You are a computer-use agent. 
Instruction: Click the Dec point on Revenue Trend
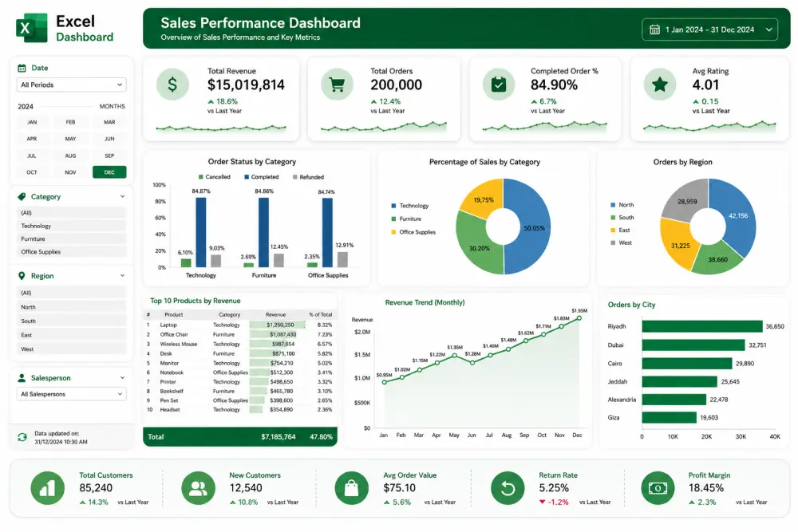pos(579,318)
